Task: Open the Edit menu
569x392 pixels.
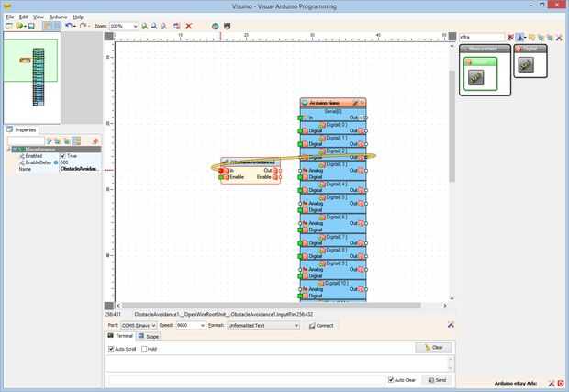Action: 24,17
